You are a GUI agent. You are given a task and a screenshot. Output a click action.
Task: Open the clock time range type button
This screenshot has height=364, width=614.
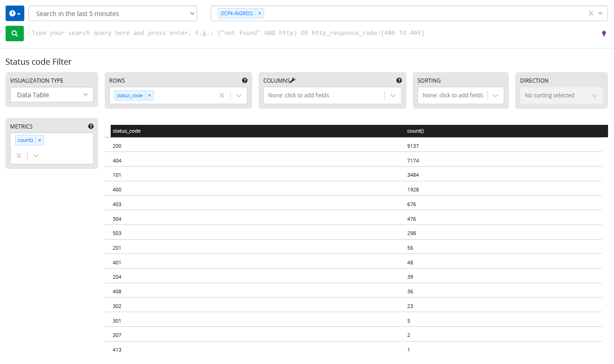[15, 14]
